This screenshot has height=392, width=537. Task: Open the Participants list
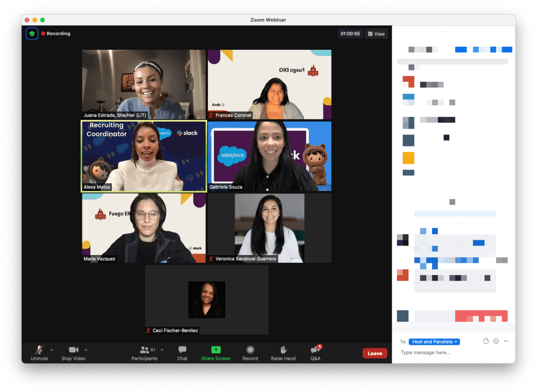[x=144, y=350]
